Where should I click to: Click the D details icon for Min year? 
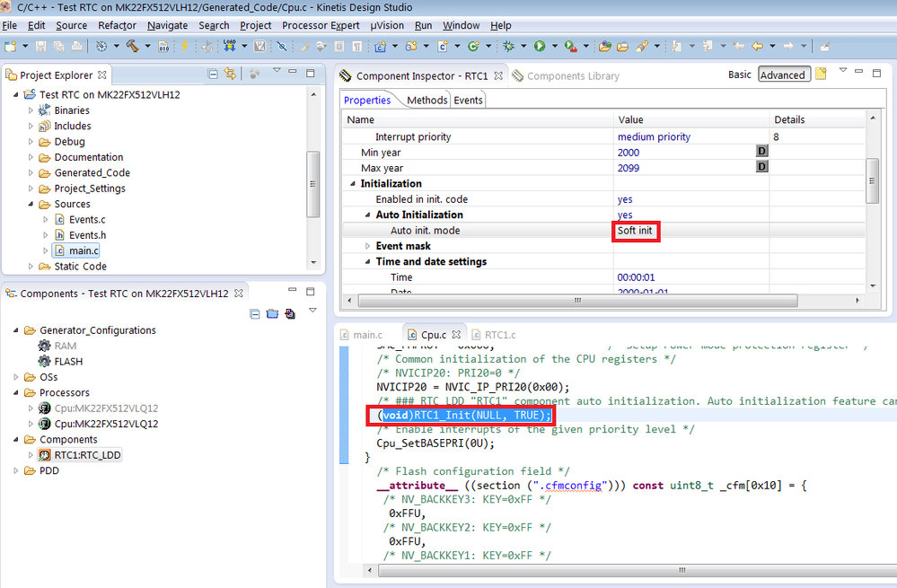(762, 151)
